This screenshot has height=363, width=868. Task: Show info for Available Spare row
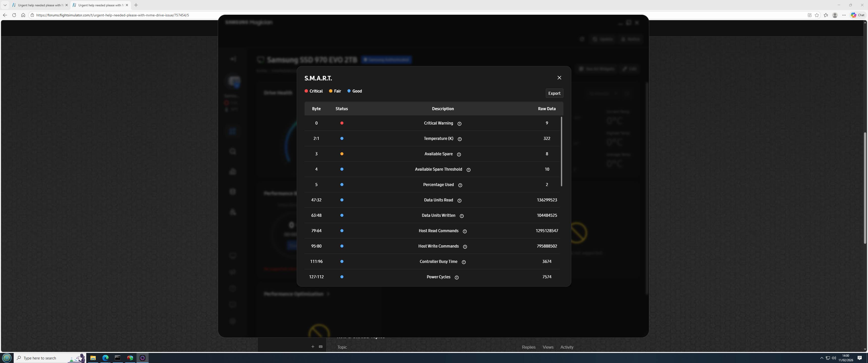(459, 154)
